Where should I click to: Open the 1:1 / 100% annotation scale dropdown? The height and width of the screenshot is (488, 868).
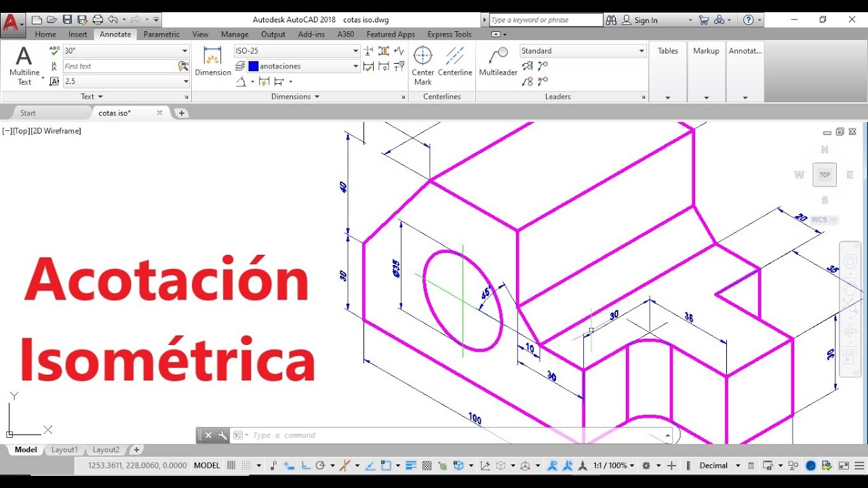point(613,466)
